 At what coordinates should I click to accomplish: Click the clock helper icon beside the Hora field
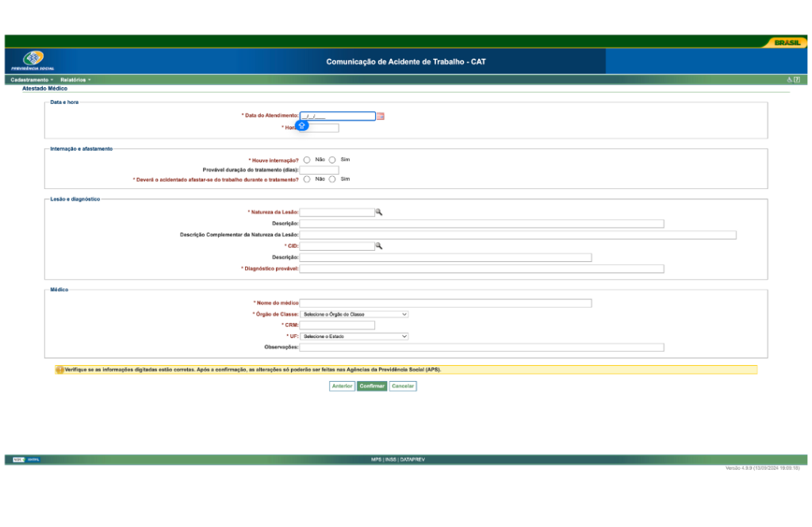(x=302, y=125)
